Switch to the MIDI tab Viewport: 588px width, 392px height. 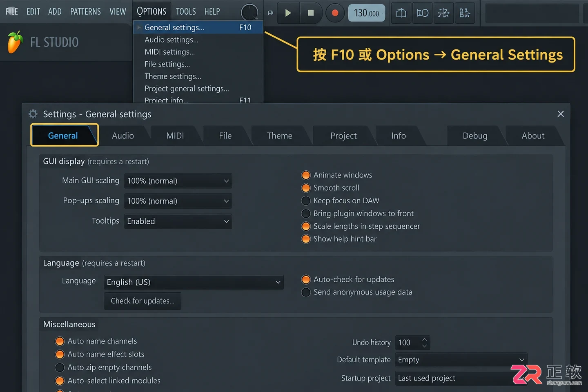[175, 136]
